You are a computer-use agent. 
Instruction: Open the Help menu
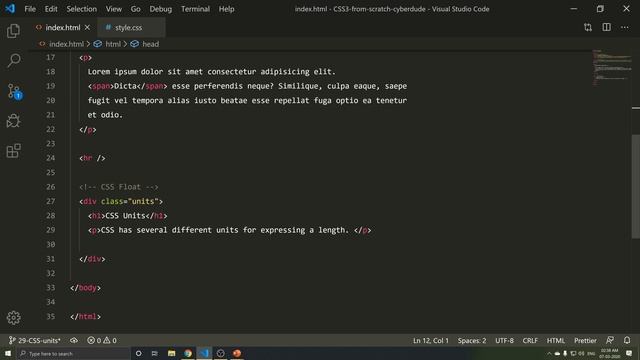(x=226, y=9)
